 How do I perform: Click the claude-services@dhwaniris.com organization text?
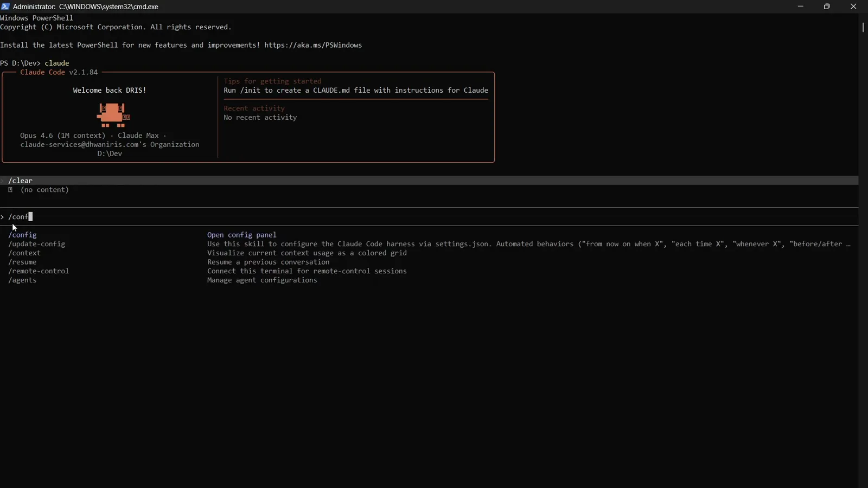(110, 145)
